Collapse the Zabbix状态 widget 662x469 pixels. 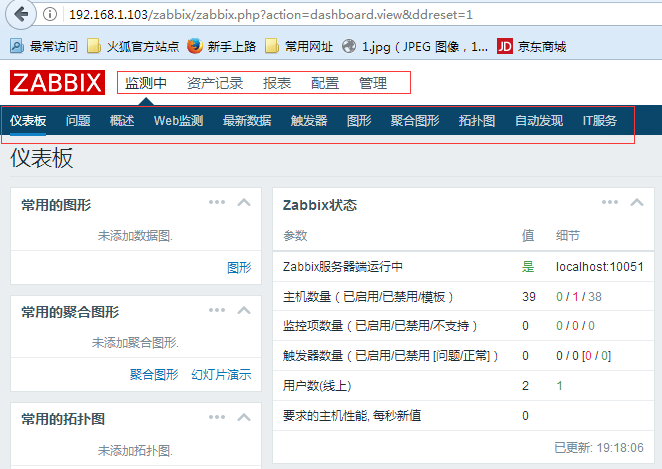pos(636,202)
